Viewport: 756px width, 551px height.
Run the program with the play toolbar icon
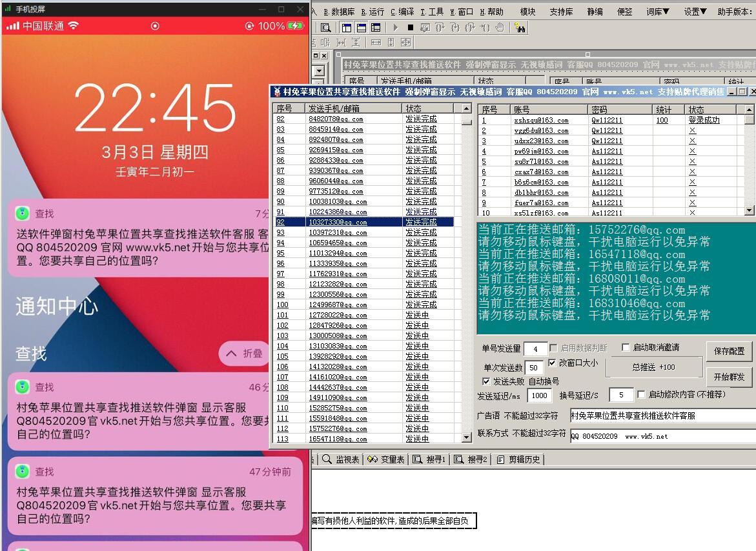[x=396, y=27]
